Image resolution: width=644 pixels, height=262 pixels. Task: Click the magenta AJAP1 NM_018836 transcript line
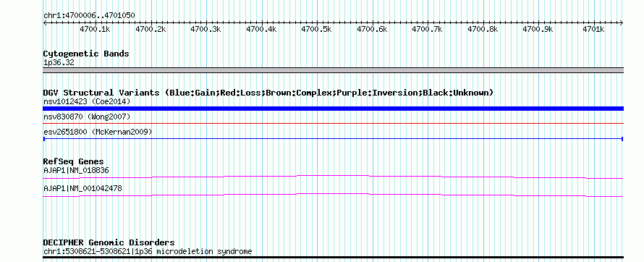[x=334, y=177]
